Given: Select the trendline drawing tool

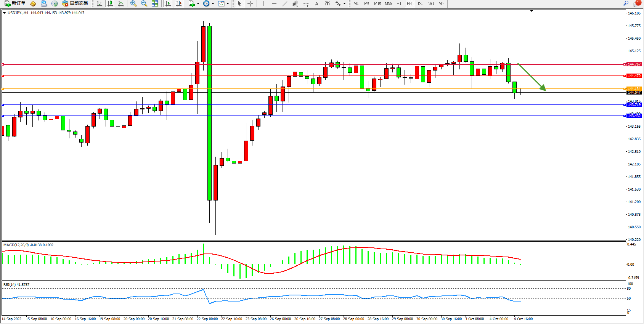Looking at the screenshot, I should point(284,3).
